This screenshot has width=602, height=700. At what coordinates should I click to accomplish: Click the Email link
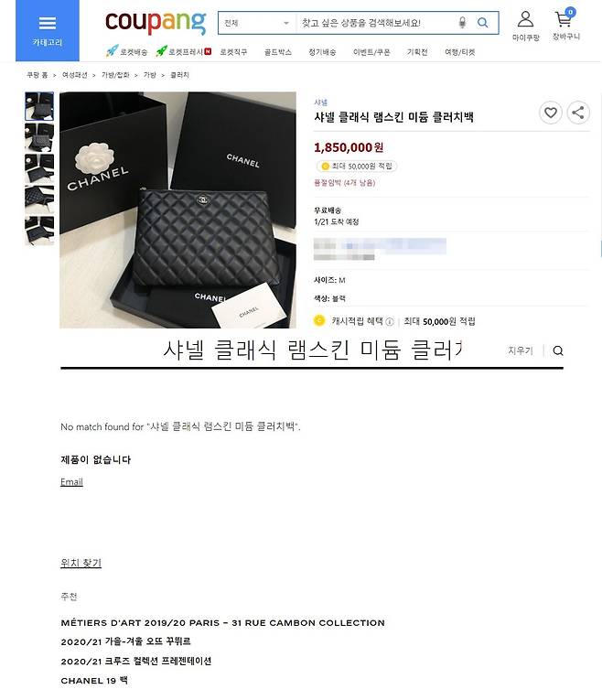[72, 482]
